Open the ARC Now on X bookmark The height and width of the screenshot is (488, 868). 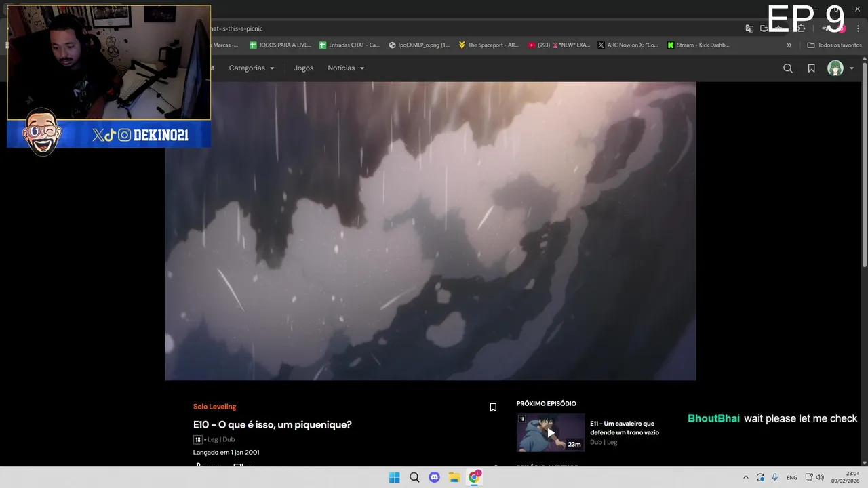click(628, 45)
